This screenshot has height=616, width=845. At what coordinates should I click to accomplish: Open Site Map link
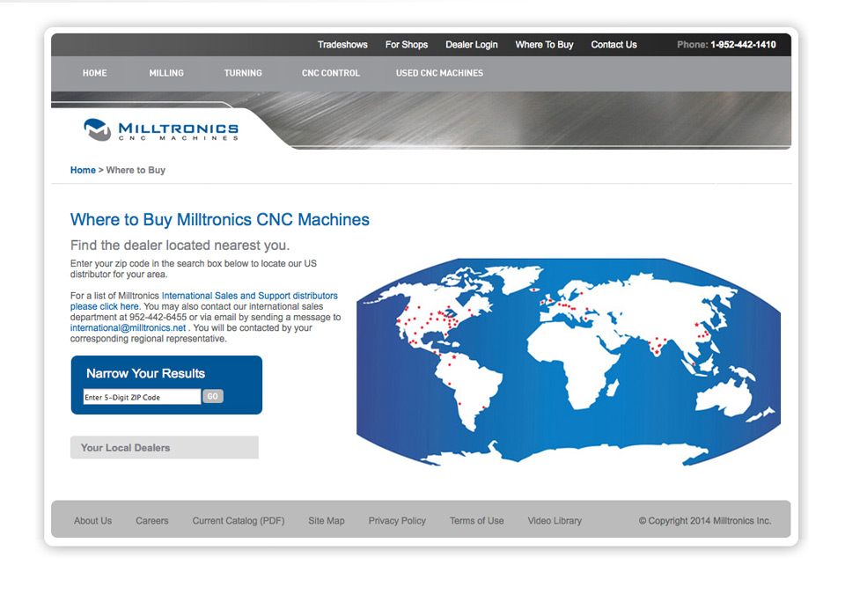click(x=326, y=521)
